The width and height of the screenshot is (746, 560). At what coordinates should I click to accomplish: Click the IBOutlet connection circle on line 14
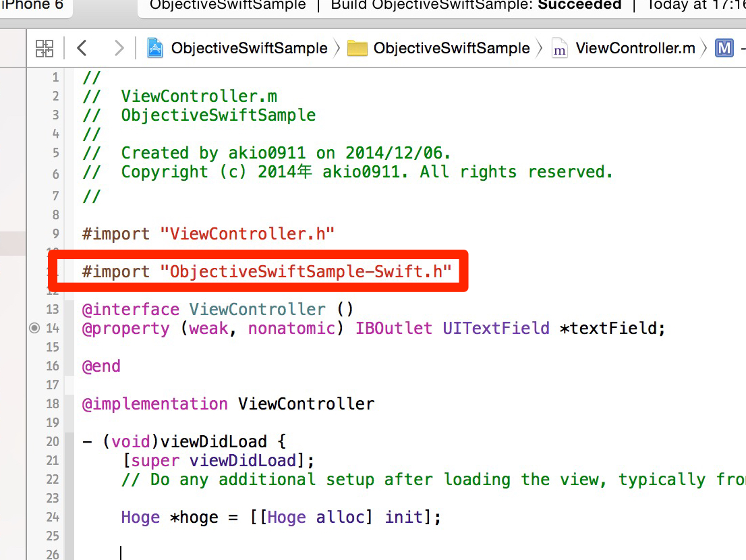pos(34,328)
